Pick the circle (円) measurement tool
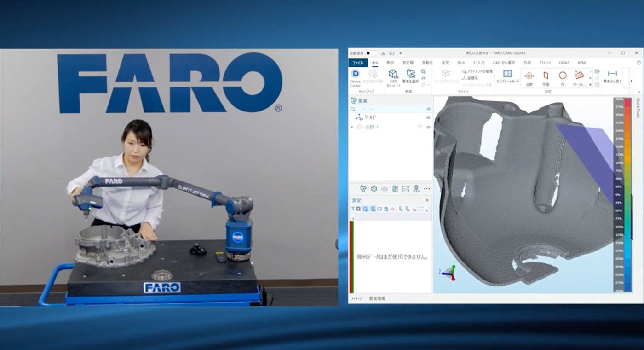644x350 pixels. tap(562, 77)
